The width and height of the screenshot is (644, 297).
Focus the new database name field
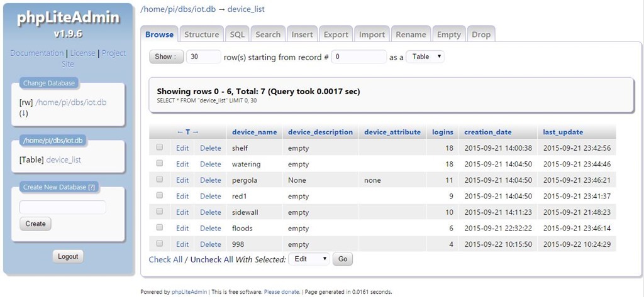click(63, 207)
